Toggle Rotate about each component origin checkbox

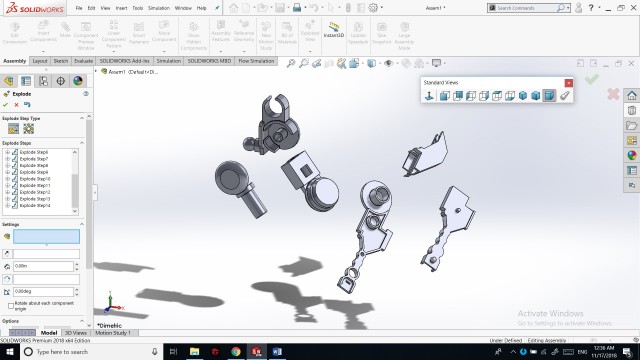coord(11,306)
